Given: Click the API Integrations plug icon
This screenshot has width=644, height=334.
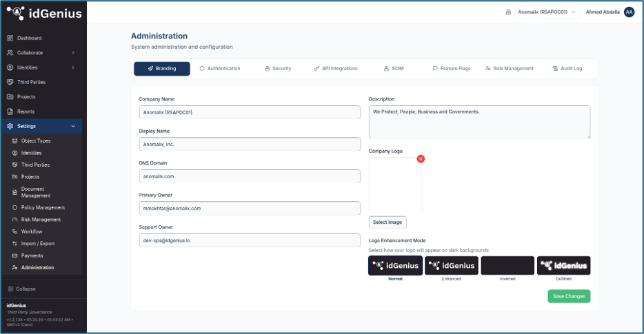Looking at the screenshot, I should pos(316,69).
